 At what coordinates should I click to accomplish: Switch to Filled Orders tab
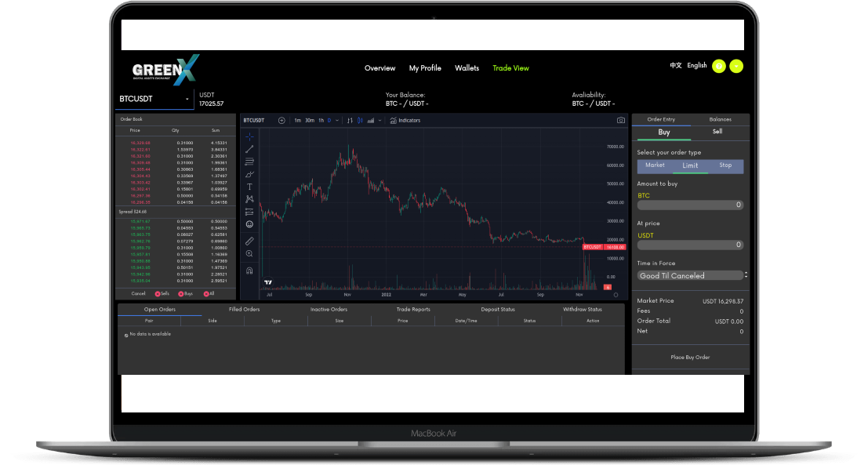(x=244, y=310)
